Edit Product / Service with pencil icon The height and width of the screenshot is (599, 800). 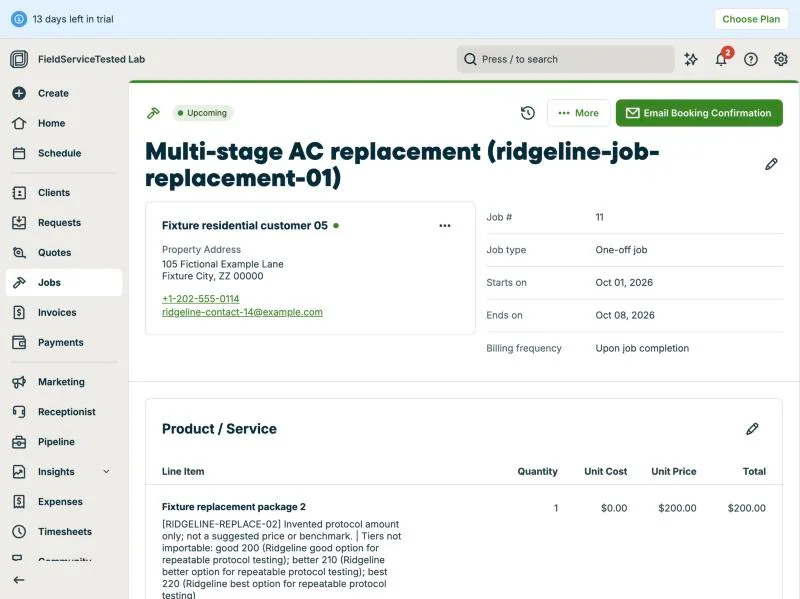pos(752,429)
